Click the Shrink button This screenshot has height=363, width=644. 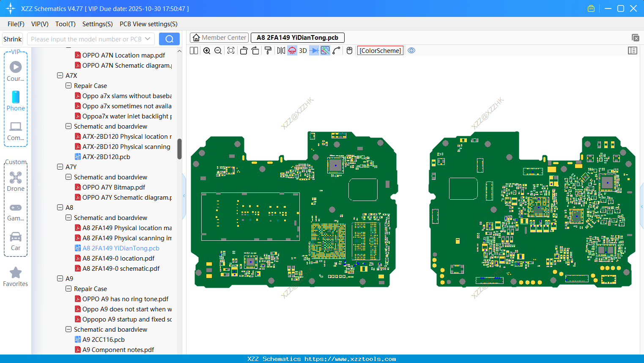13,39
